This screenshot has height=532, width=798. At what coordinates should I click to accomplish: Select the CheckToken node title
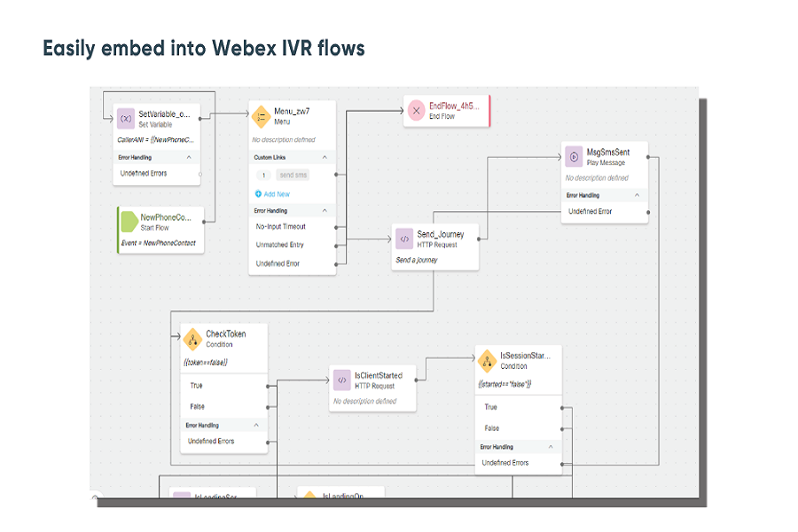[226, 334]
